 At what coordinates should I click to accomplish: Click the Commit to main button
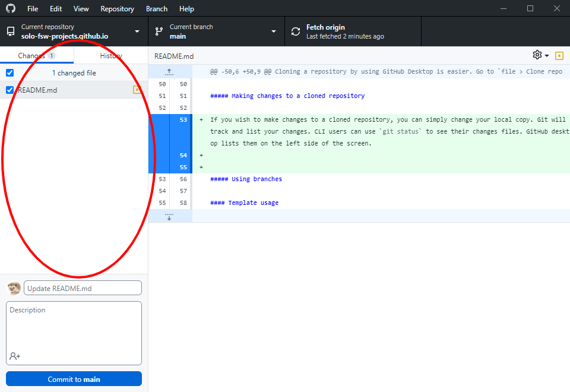pyautogui.click(x=74, y=379)
